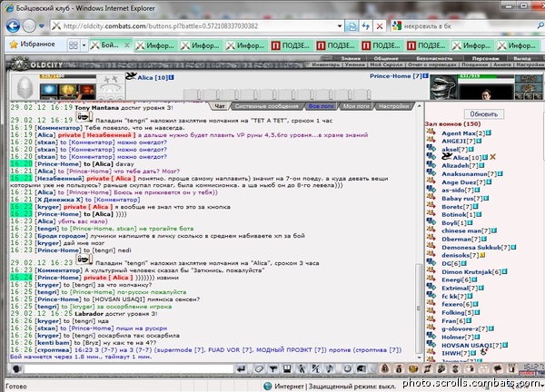The image size is (545, 392).
Task: Open the Все логи tab
Action: (x=321, y=106)
